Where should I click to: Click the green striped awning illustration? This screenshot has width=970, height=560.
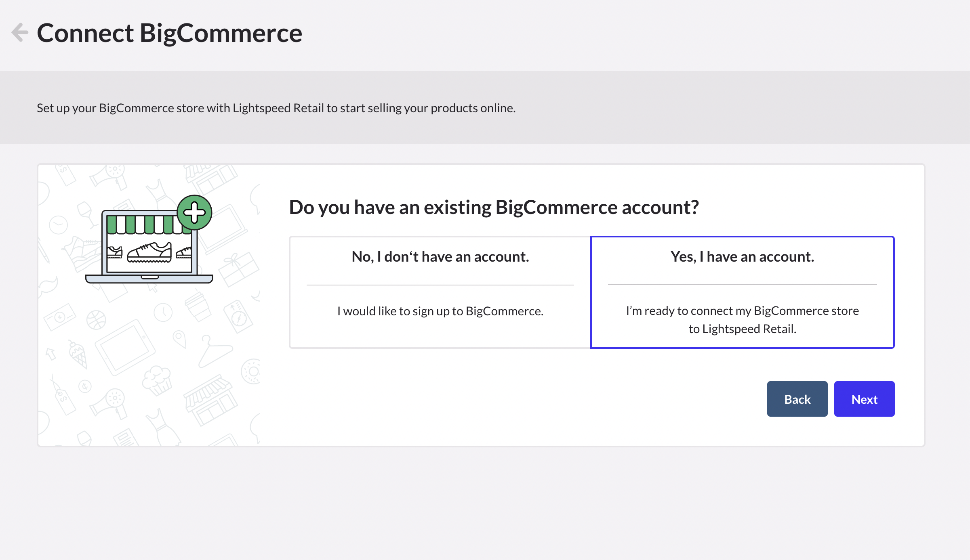tap(145, 224)
